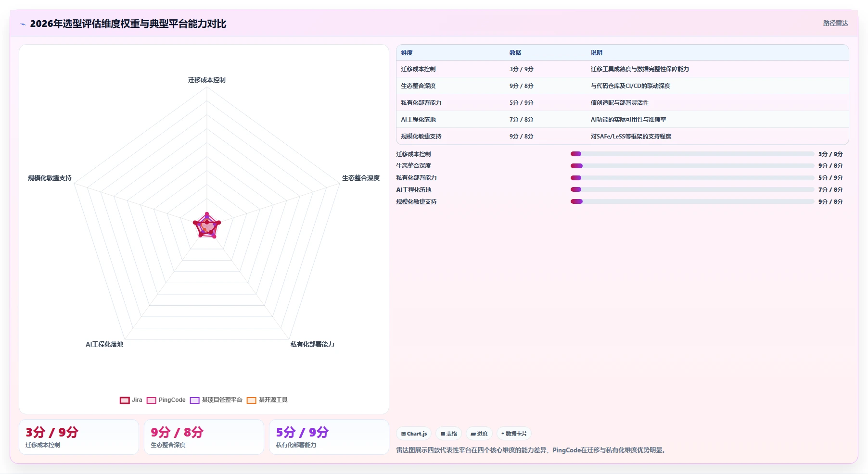Click the 维度 column header
This screenshot has width=868, height=474.
coord(407,53)
